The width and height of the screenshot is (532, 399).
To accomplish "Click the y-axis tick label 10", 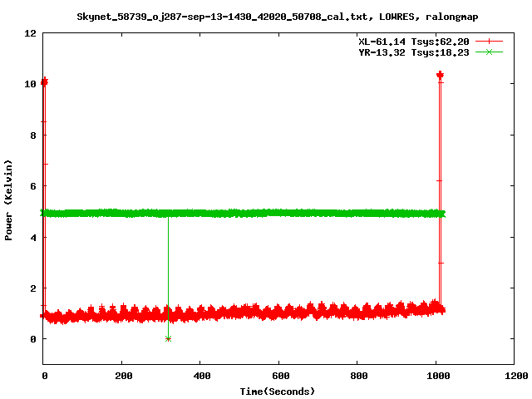I will pos(30,84).
